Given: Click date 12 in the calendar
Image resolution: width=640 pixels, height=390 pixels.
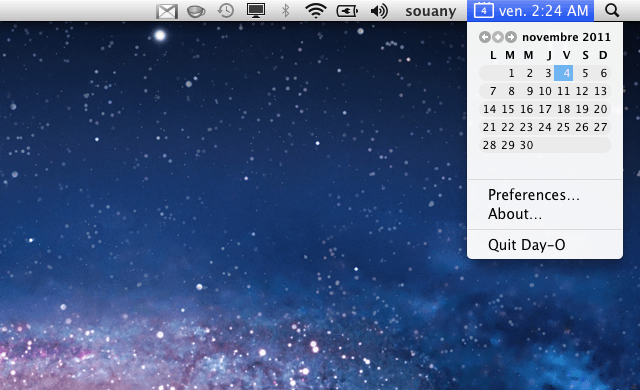Looking at the screenshot, I should point(582,91).
